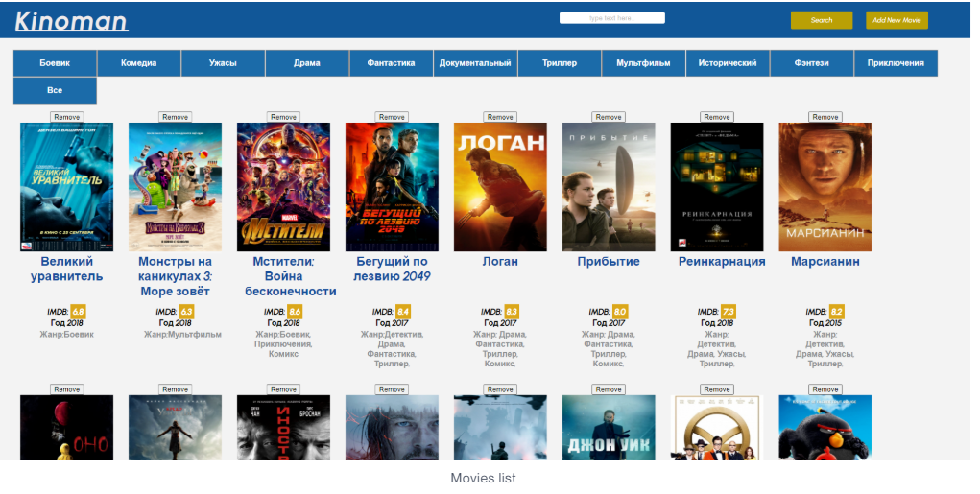Show Фантастика movies

392,63
